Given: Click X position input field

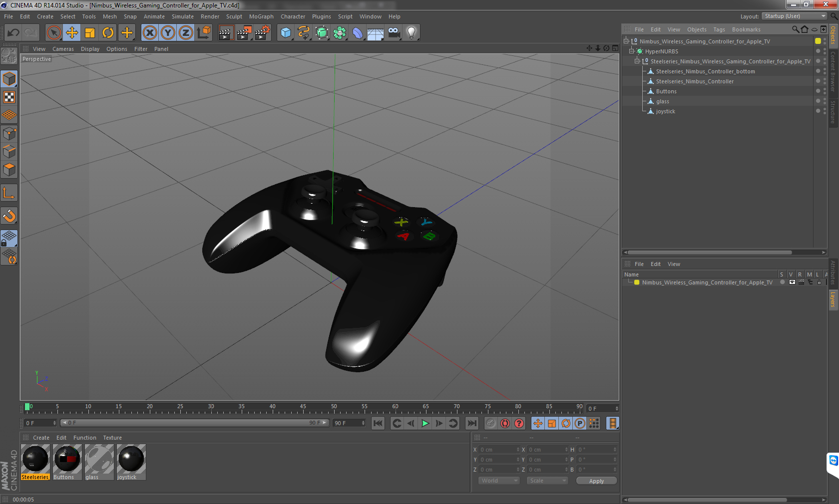Looking at the screenshot, I should pos(499,450).
